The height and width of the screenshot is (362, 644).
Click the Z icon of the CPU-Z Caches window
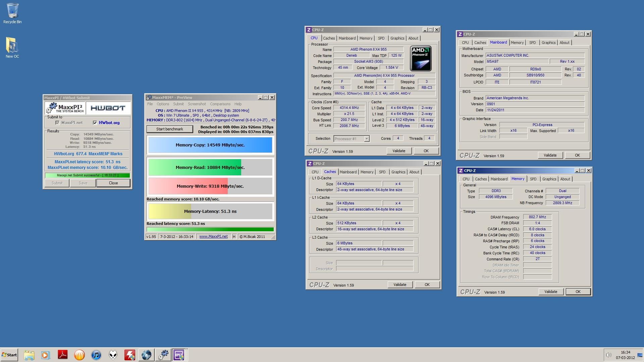point(310,164)
